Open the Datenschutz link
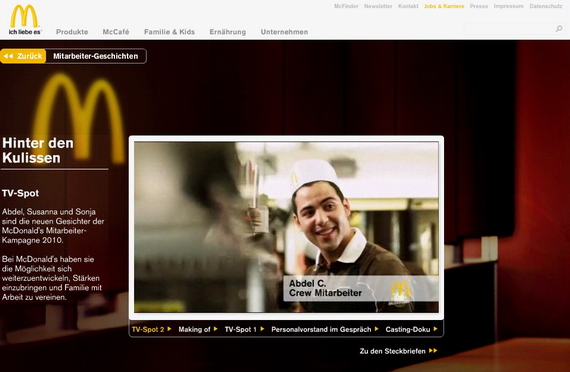 tap(546, 6)
